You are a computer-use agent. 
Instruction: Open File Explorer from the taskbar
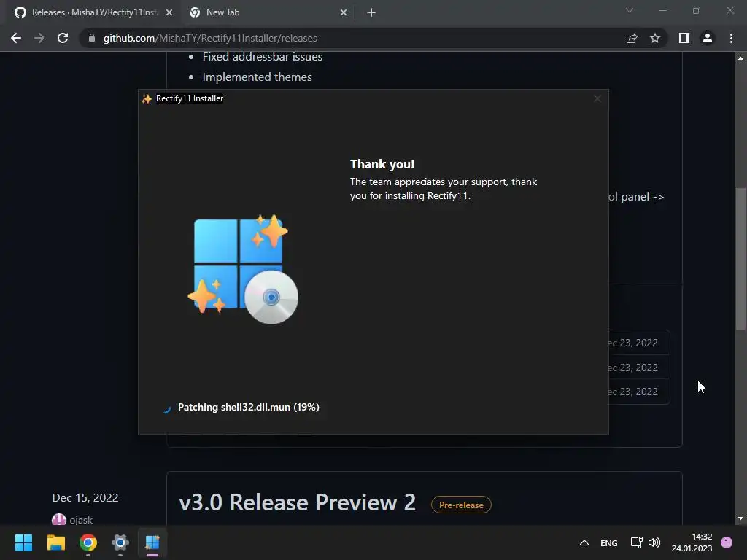pyautogui.click(x=55, y=542)
